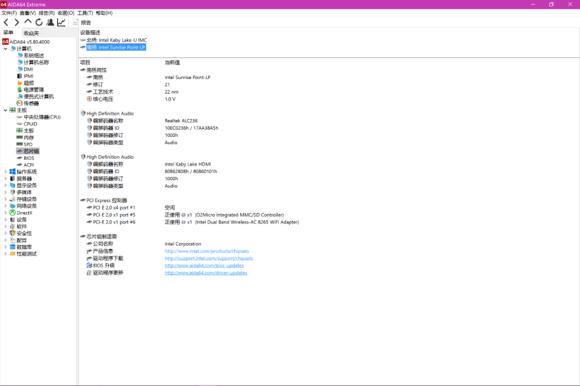Click the circular refresh toolbar icon

coord(39,23)
